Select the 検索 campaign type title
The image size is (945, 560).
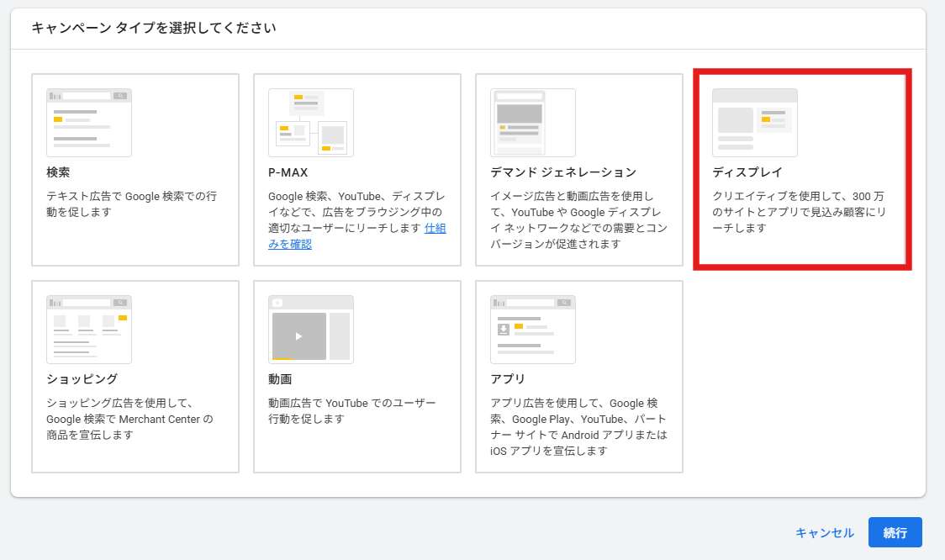[58, 172]
